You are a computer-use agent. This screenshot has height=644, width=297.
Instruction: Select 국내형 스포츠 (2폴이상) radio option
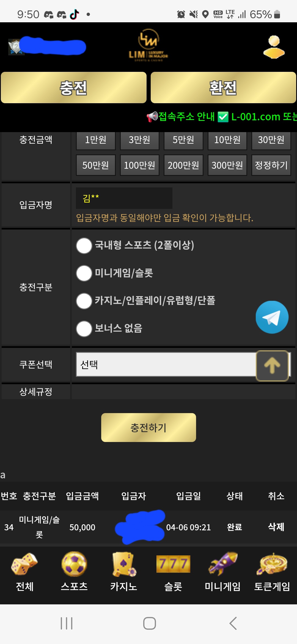84,245
